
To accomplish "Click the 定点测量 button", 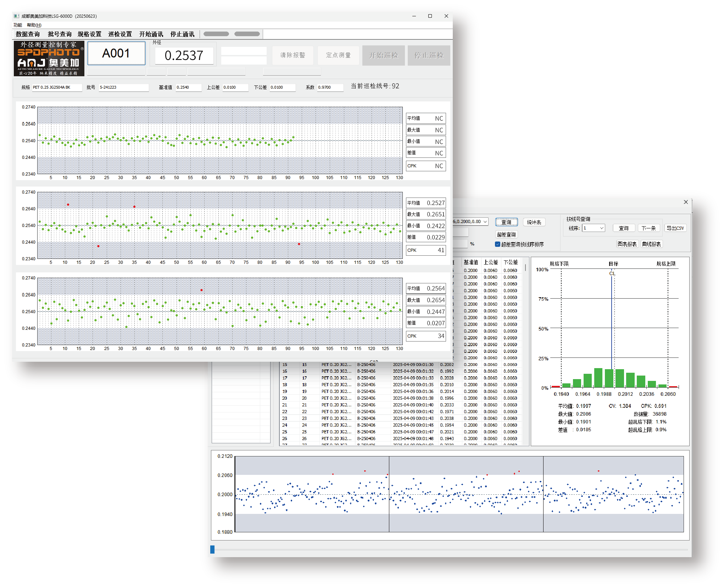I will pos(338,55).
